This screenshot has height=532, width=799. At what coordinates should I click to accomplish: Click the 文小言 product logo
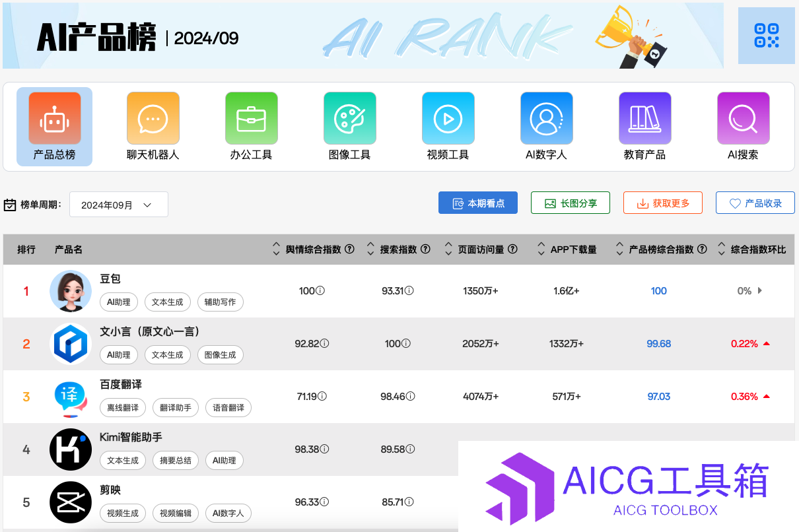click(71, 344)
